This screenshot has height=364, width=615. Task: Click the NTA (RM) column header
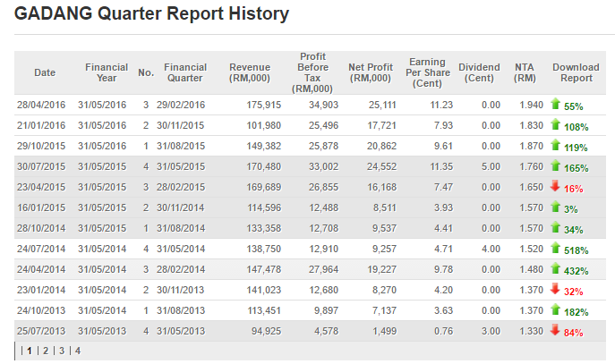tap(525, 72)
